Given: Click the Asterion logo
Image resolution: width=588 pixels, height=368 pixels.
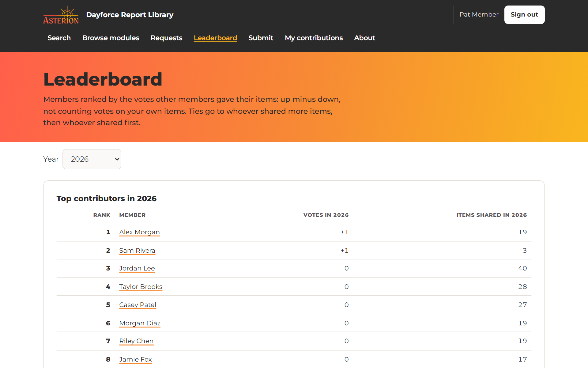Looking at the screenshot, I should pyautogui.click(x=61, y=15).
